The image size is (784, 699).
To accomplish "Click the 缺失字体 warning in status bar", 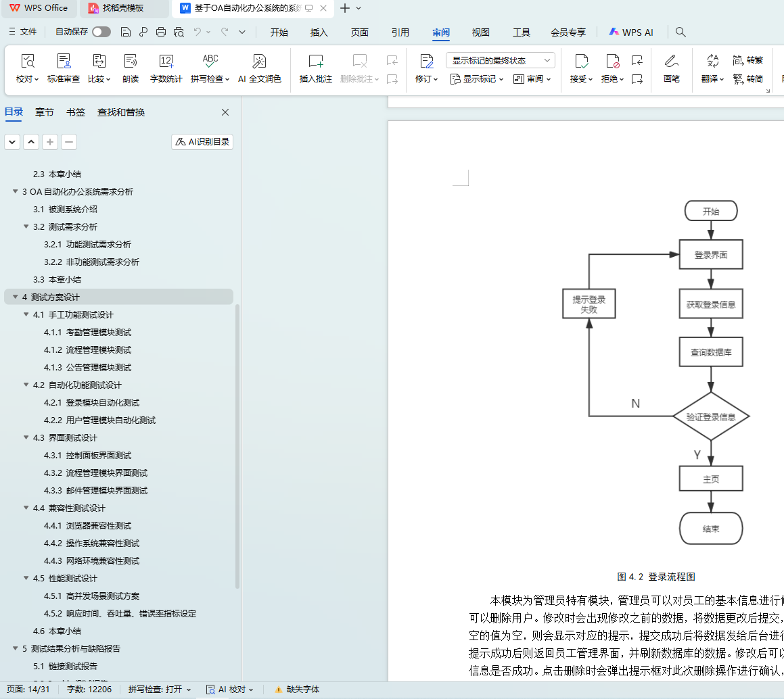I will tap(296, 690).
